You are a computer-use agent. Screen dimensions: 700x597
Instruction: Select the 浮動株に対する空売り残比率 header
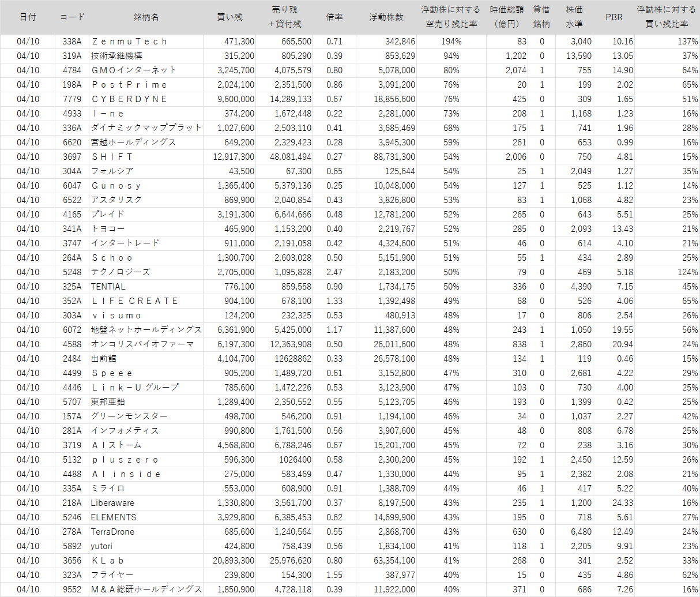pos(451,17)
